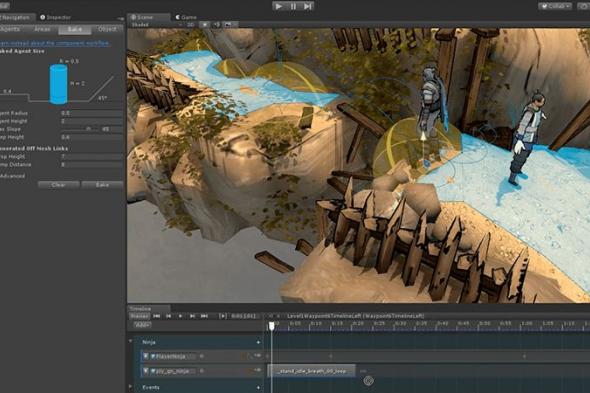This screenshot has width=590, height=393.
Task: Toggle the Timeline Preview button
Action: pyautogui.click(x=140, y=316)
